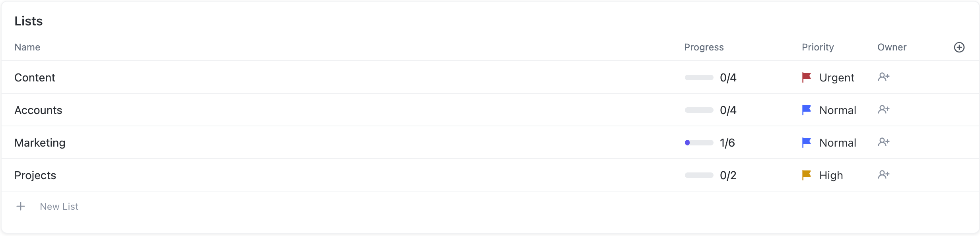Assign owner to Projects list
Viewport: 980px width, 236px height.
[883, 175]
